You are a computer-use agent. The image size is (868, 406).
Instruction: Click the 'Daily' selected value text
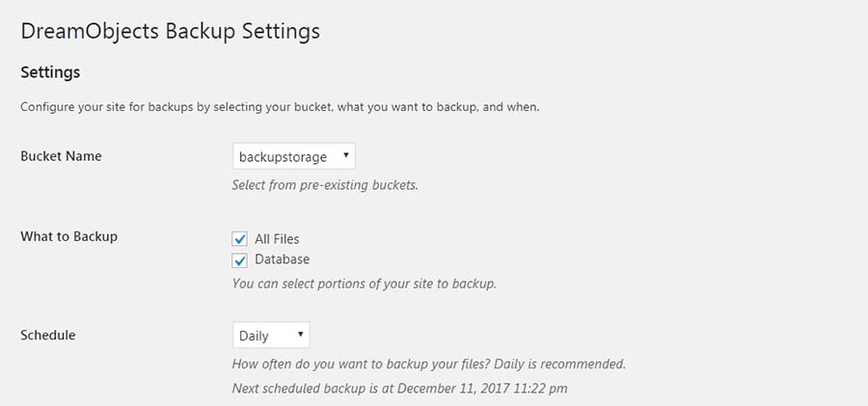pyautogui.click(x=254, y=336)
